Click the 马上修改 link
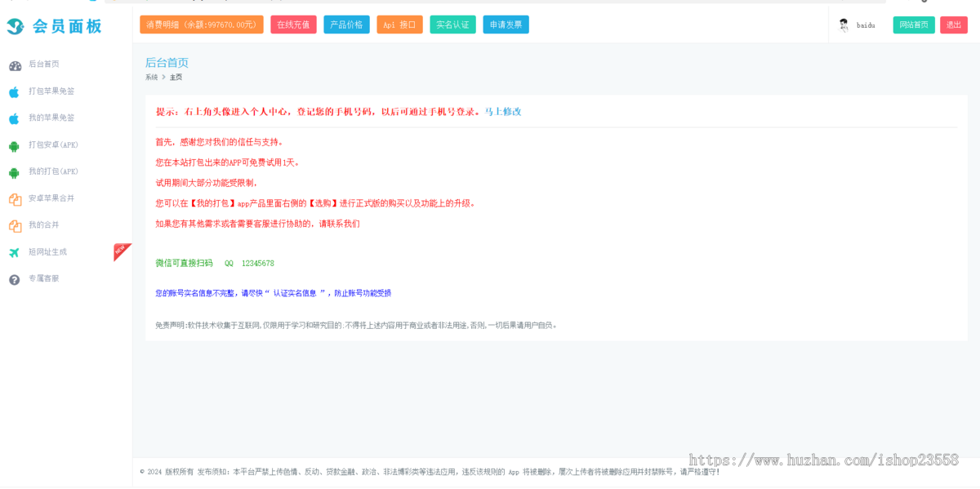The width and height of the screenshot is (980, 489). coord(503,112)
